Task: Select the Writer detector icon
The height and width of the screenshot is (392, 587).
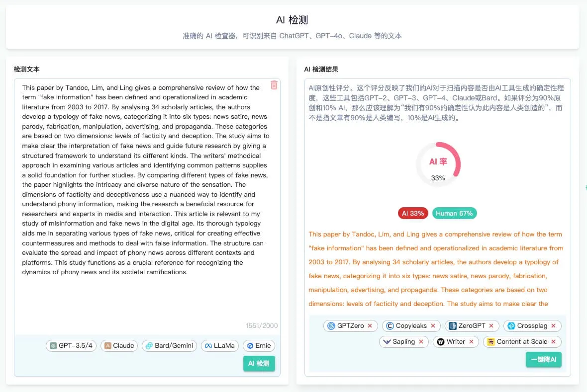Action: tap(441, 341)
